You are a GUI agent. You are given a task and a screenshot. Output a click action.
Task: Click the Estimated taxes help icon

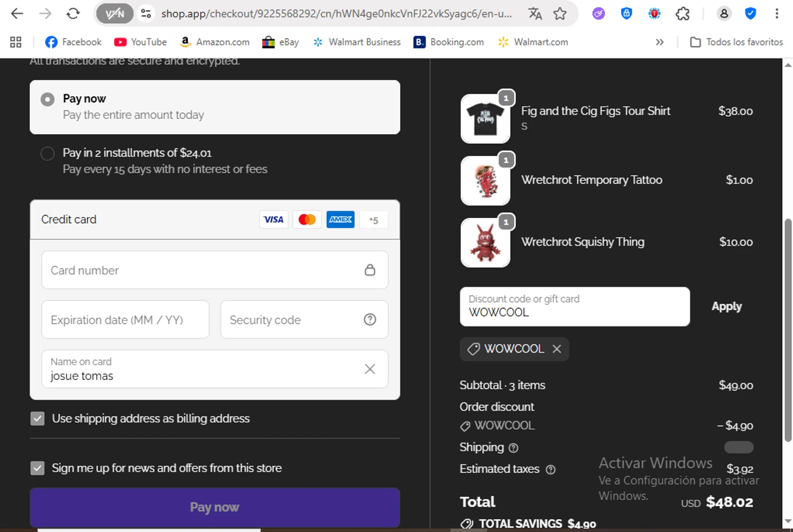pyautogui.click(x=550, y=470)
